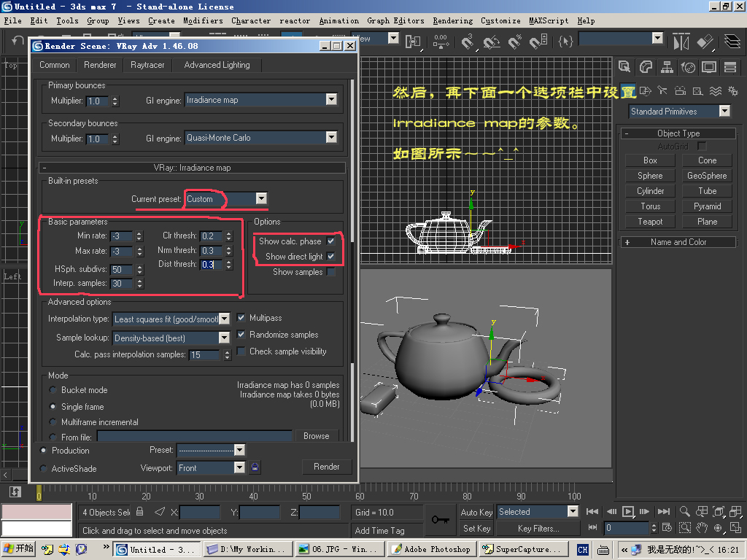
Task: Choose the ActiveShade radio option
Action: pos(43,469)
